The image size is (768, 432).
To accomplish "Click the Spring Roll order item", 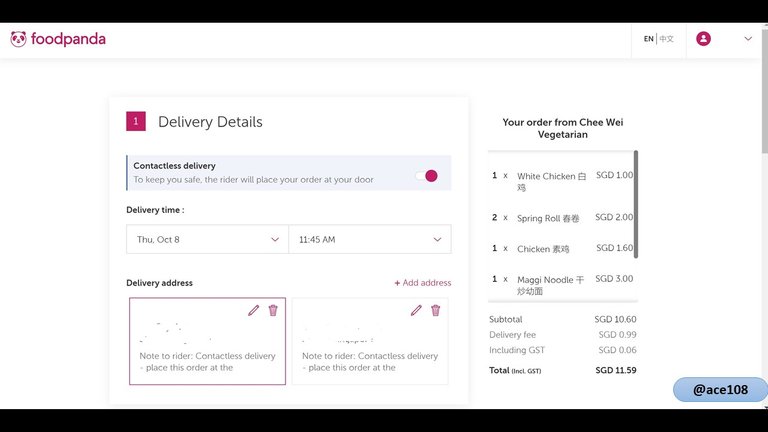I will click(x=562, y=218).
